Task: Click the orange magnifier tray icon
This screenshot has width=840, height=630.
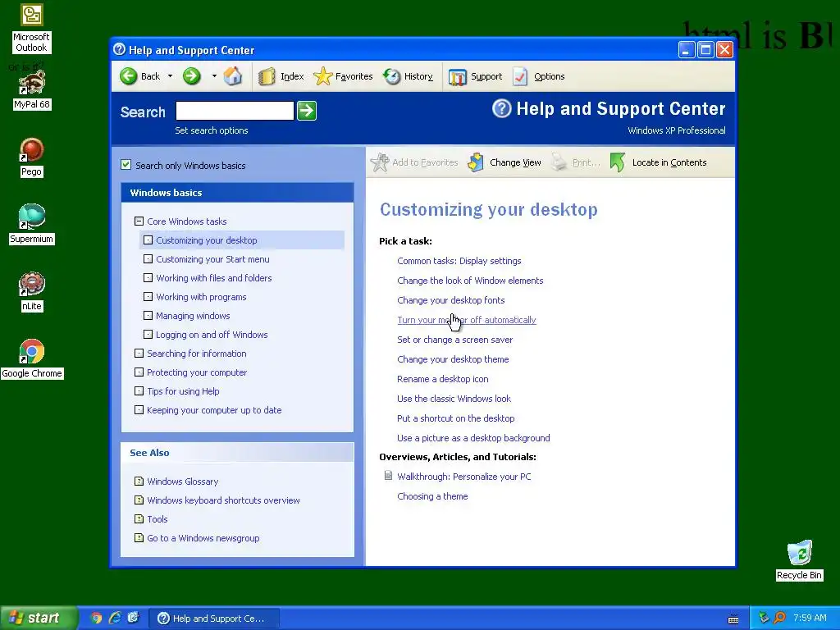Action: (779, 618)
